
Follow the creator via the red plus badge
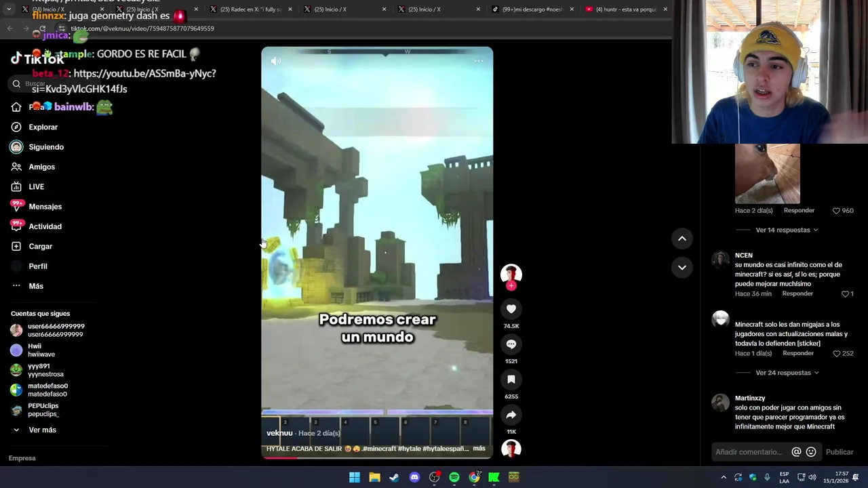(511, 286)
